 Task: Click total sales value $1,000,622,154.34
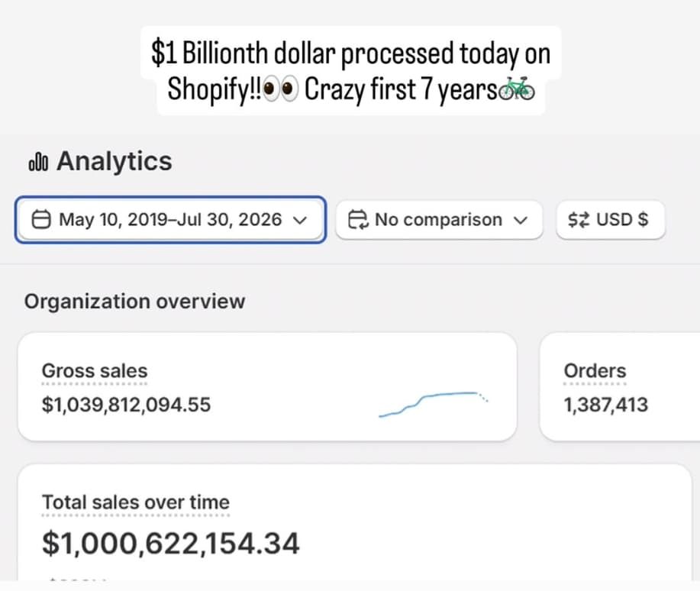(170, 543)
